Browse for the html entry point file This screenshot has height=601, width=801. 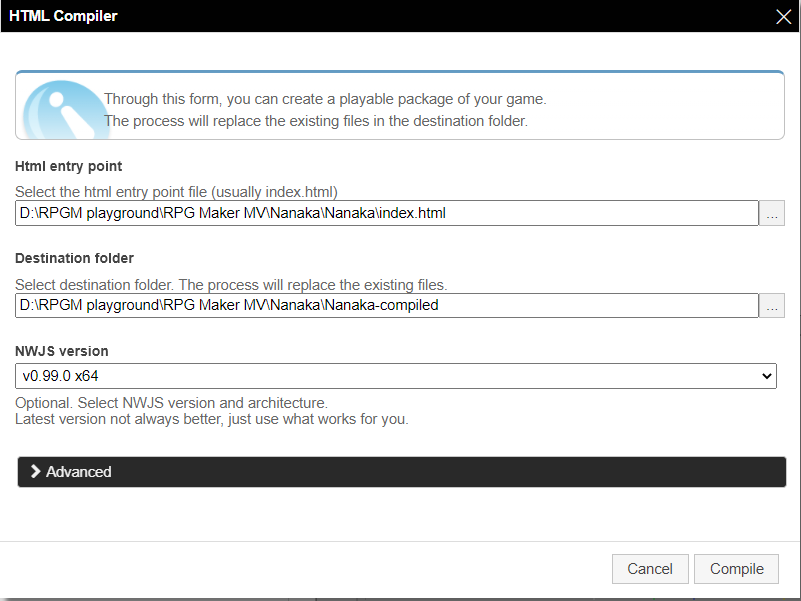point(772,213)
